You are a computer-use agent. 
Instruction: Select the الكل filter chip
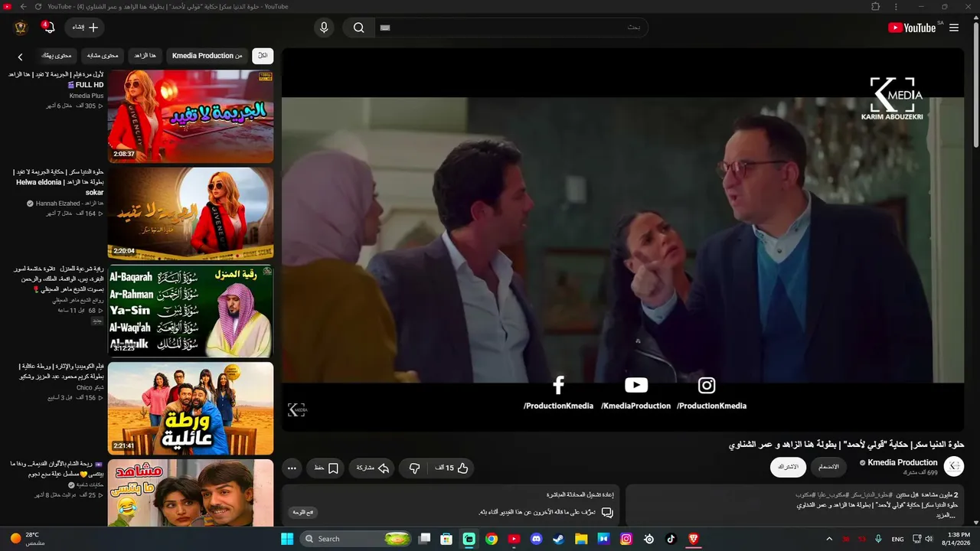tap(263, 56)
